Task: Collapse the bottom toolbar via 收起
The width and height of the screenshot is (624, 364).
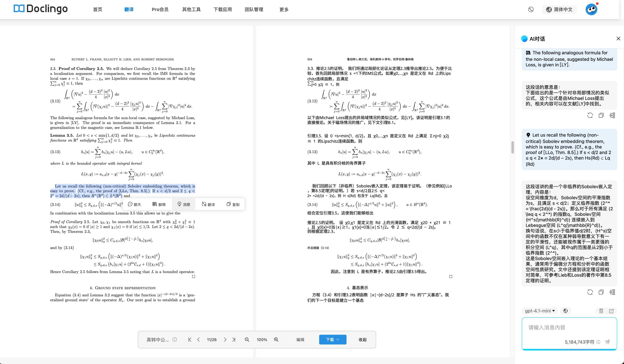Action: 362,339
